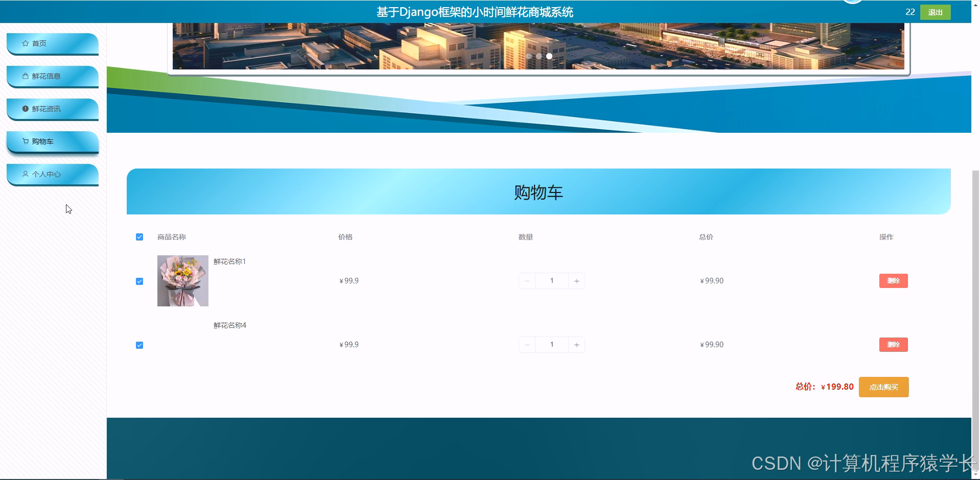Delete 鲜花名称4 using the 删除 button
This screenshot has height=480, width=980.
(x=893, y=345)
